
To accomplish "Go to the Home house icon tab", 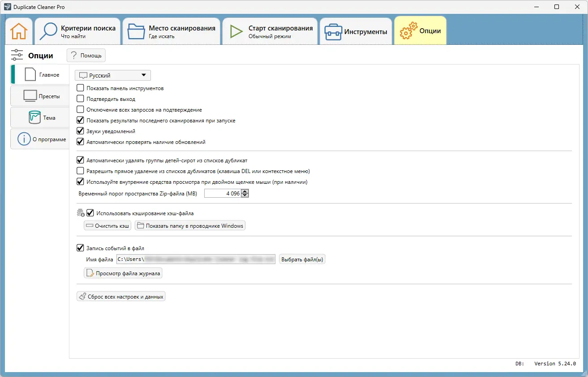I will [19, 31].
